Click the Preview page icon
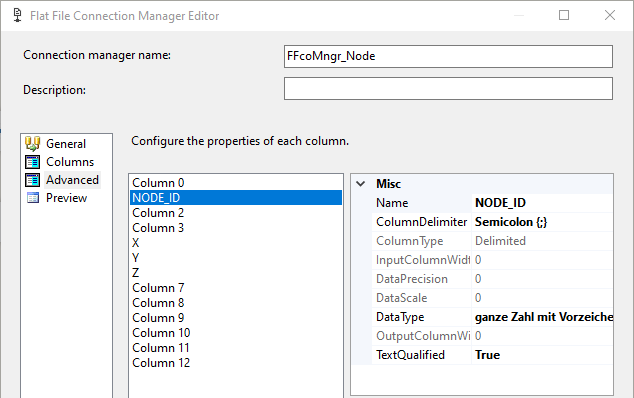 (32, 198)
